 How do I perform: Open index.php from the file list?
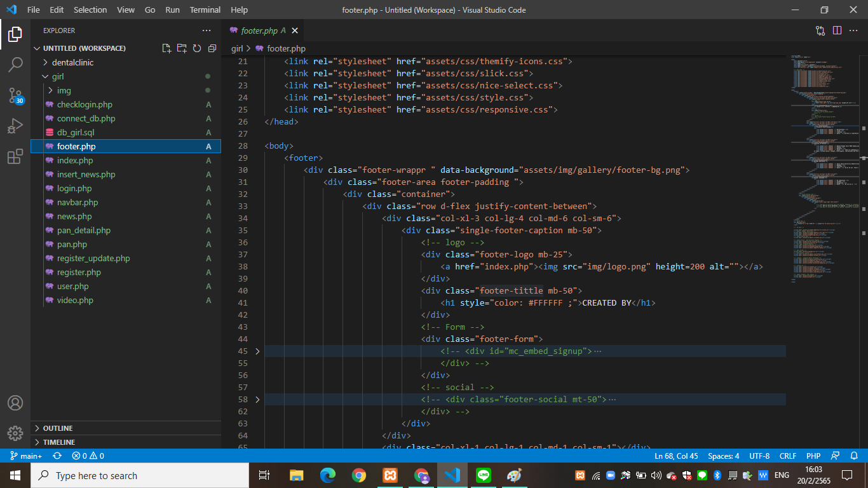(75, 160)
